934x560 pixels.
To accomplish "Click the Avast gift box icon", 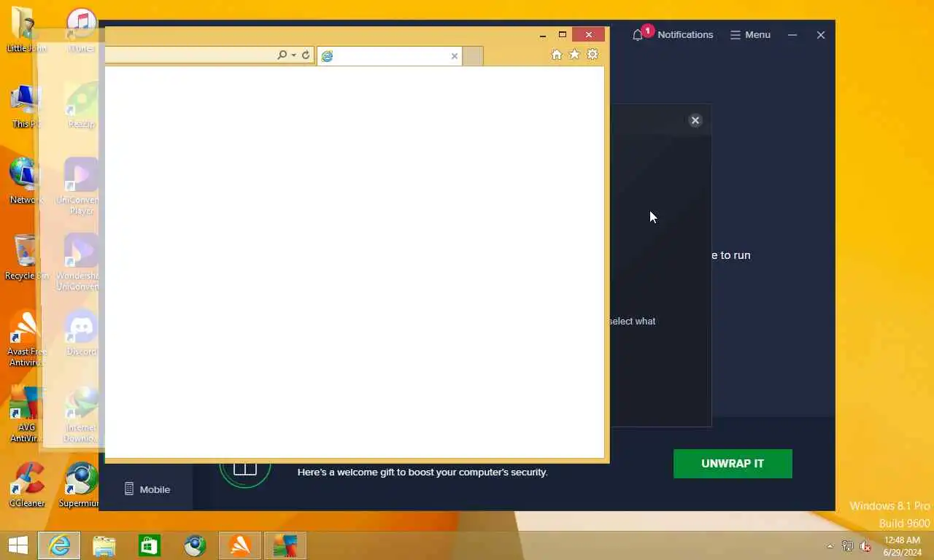I will 245,469.
